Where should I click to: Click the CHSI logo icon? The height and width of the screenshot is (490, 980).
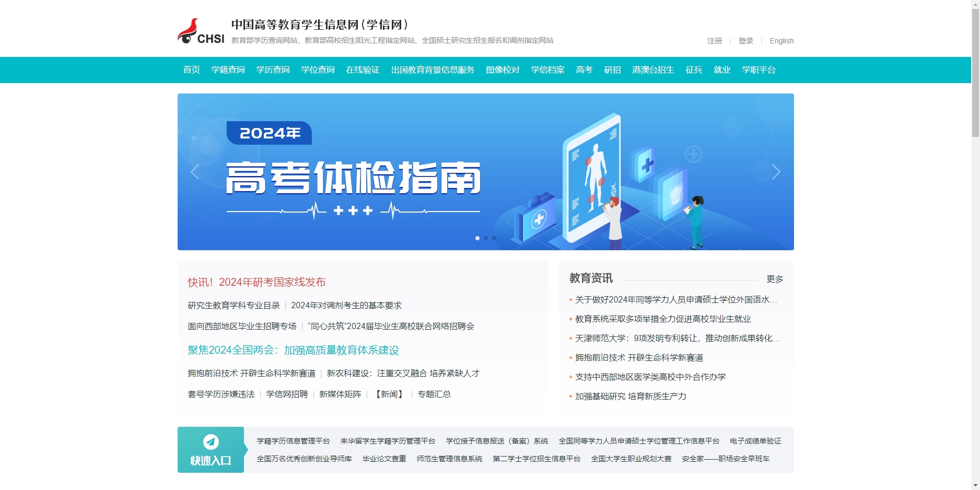coord(201,31)
